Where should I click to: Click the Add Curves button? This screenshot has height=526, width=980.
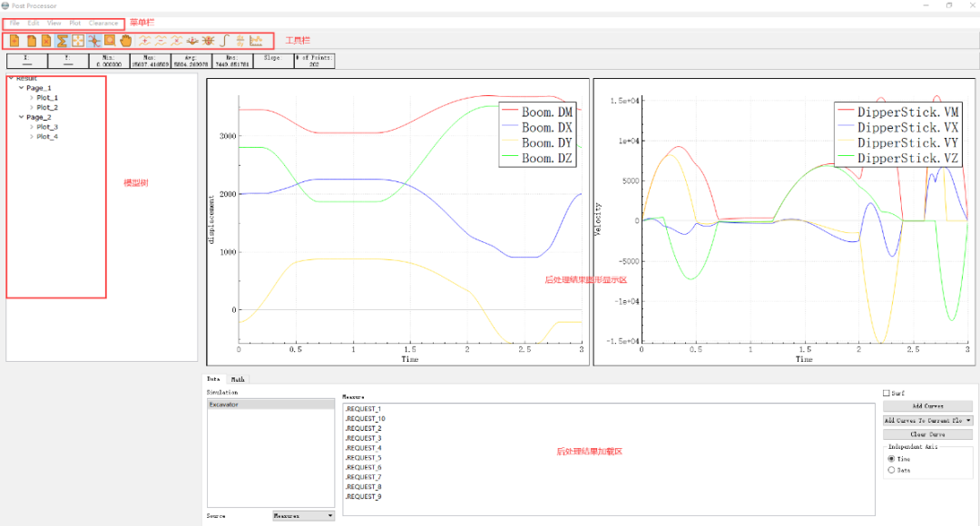point(927,406)
